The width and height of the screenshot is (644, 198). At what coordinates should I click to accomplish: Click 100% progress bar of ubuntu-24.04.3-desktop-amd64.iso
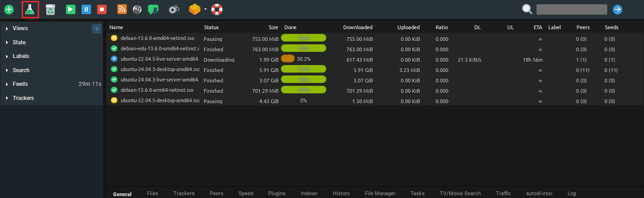click(304, 70)
